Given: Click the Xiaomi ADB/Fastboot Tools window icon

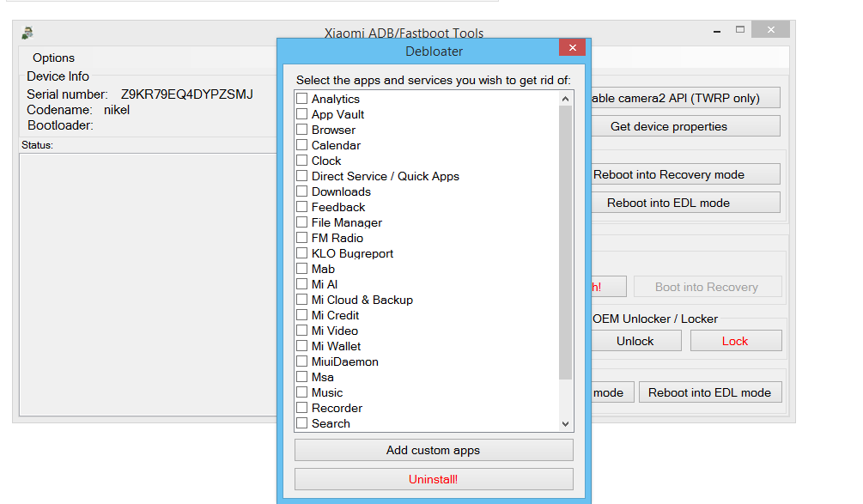Looking at the screenshot, I should coord(25,32).
